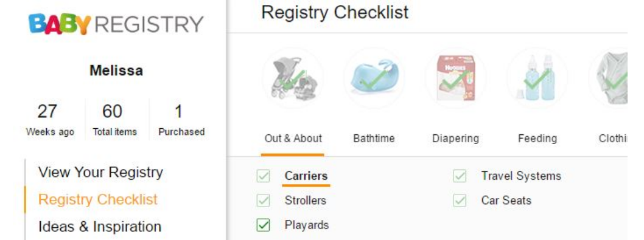Toggle the Car Seats checkbox
This screenshot has height=240, width=644.
click(x=460, y=201)
